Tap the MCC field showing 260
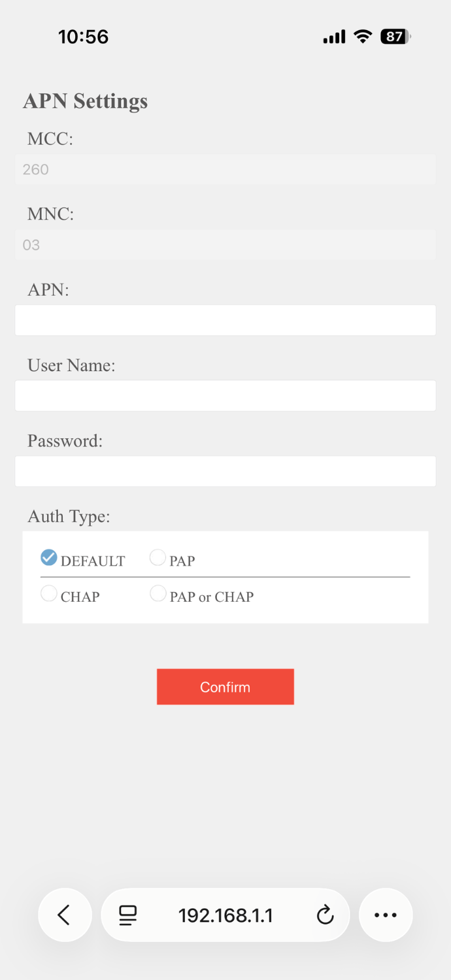Screen dimensions: 451x980 click(225, 169)
